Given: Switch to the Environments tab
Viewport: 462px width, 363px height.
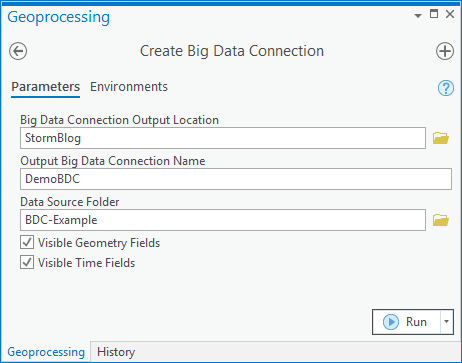Looking at the screenshot, I should (x=129, y=87).
